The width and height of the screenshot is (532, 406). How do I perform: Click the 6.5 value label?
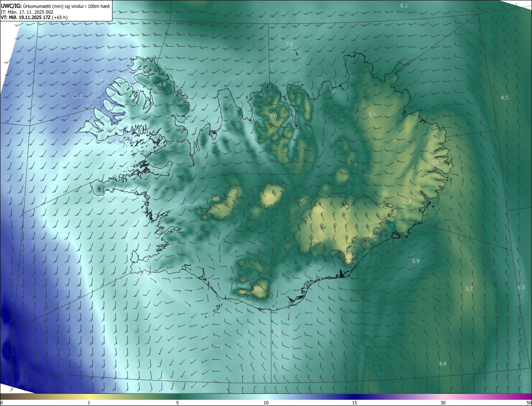point(521,287)
